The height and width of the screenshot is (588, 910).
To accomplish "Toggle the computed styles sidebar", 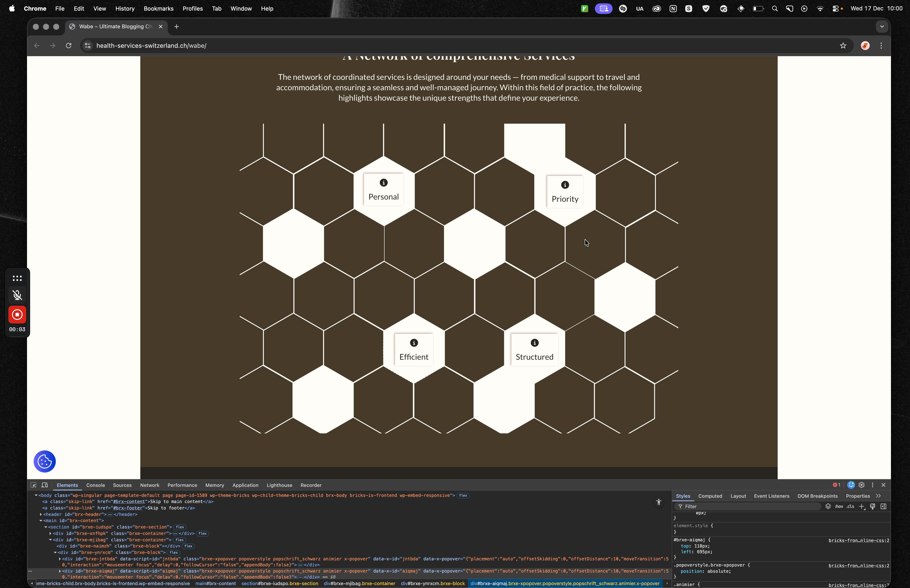I will pos(883,506).
